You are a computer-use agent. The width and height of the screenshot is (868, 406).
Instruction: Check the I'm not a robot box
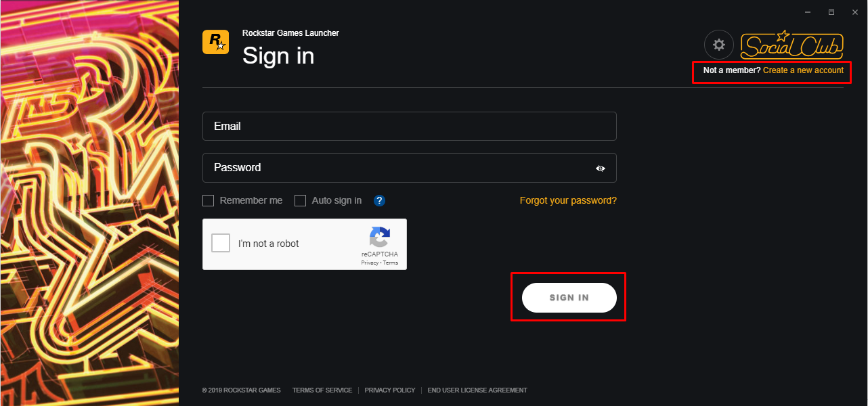pyautogui.click(x=221, y=243)
